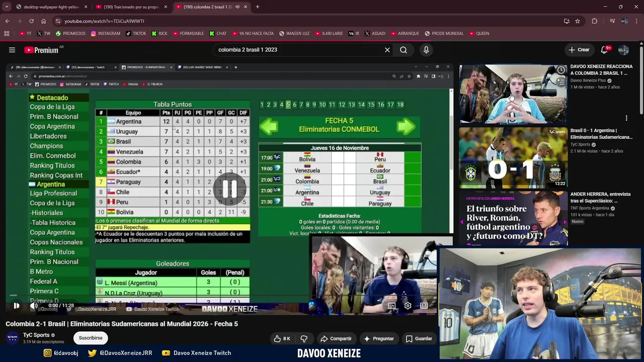The image size is (644, 362).
Task: Save the video with Guardar
Action: pyautogui.click(x=419, y=338)
